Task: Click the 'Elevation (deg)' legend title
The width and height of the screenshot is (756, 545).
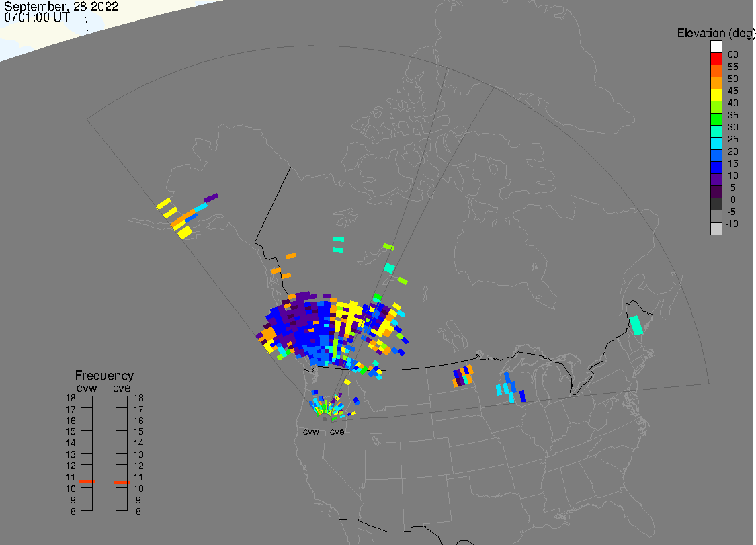Action: pos(716,34)
